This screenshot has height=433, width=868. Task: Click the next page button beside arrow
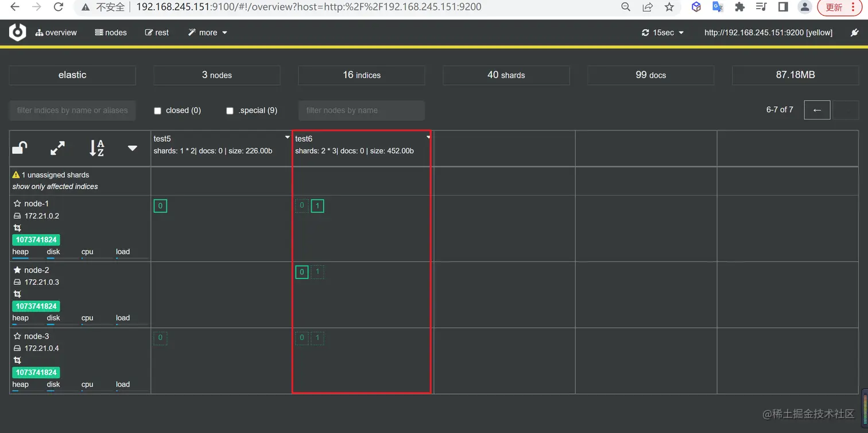[846, 110]
